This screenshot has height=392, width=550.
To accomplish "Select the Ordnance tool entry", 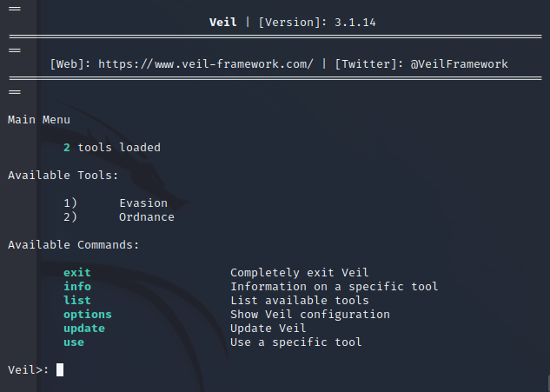I will point(147,216).
